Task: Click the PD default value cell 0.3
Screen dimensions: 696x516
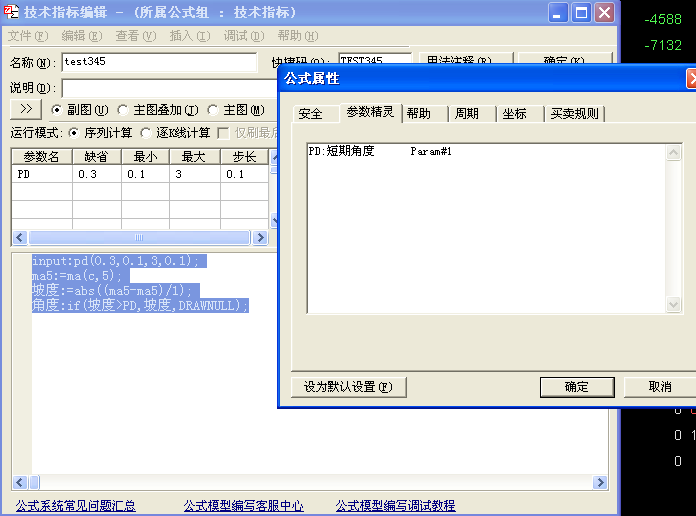Action: pos(96,174)
